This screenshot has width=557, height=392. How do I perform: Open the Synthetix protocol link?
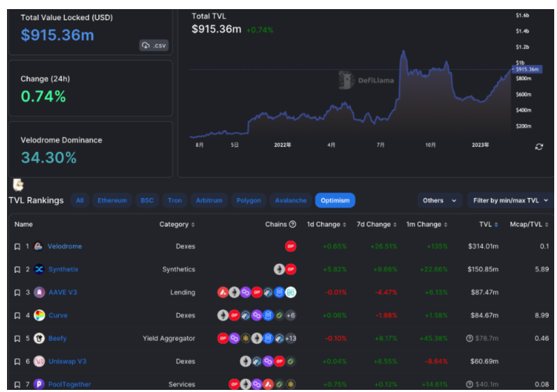click(63, 269)
